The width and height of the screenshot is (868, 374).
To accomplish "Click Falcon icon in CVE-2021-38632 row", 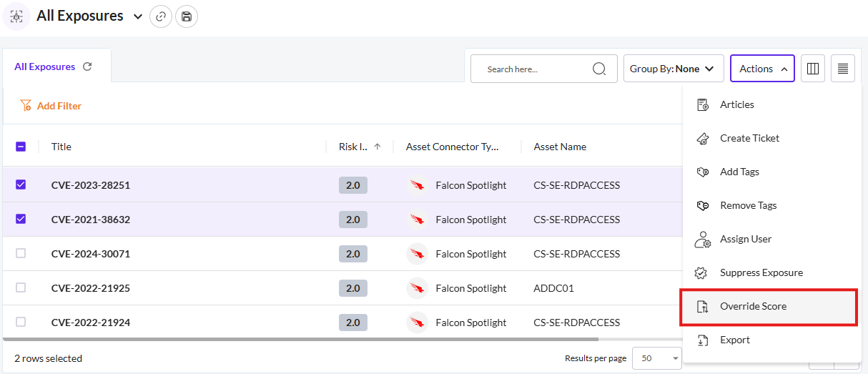I will [x=417, y=220].
